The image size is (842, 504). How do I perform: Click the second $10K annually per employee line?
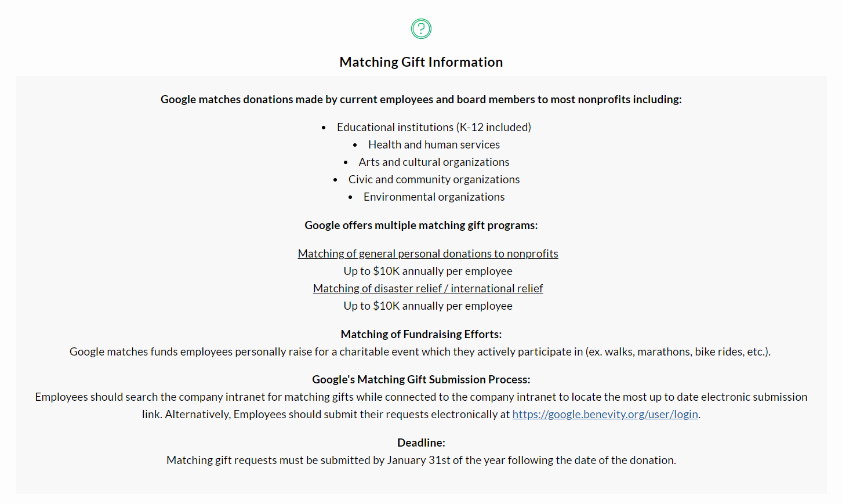(427, 306)
